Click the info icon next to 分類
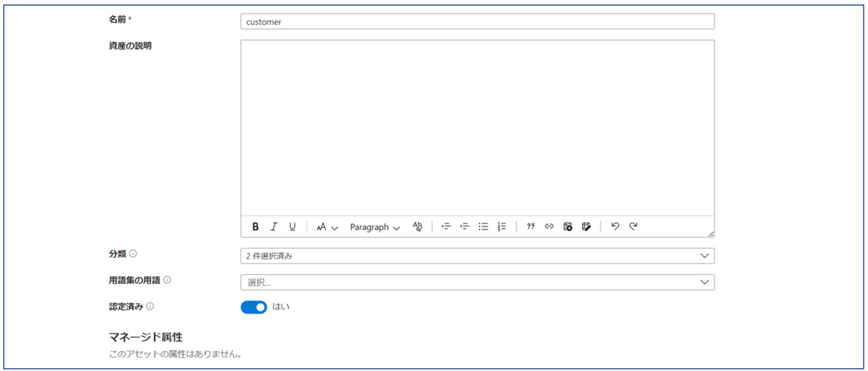 click(133, 254)
